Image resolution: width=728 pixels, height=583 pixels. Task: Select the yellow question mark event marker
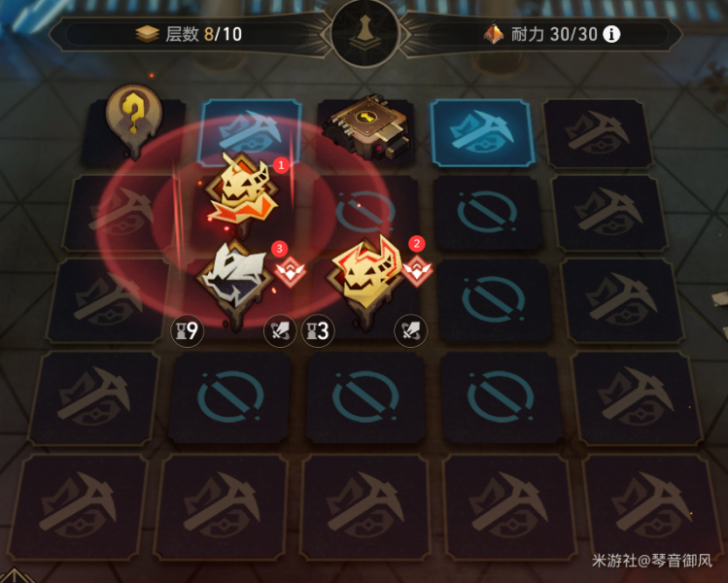click(134, 120)
